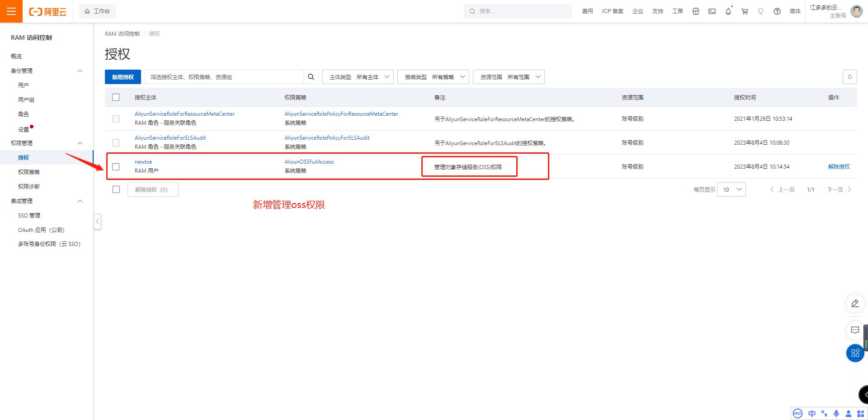The height and width of the screenshot is (420, 868).
Task: Switch language via 简体
Action: [795, 11]
